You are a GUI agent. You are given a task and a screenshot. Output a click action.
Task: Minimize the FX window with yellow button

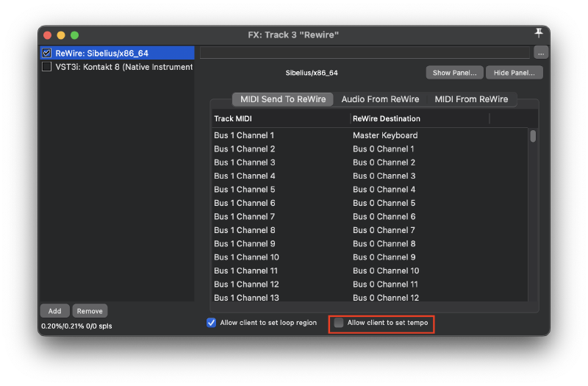(61, 35)
